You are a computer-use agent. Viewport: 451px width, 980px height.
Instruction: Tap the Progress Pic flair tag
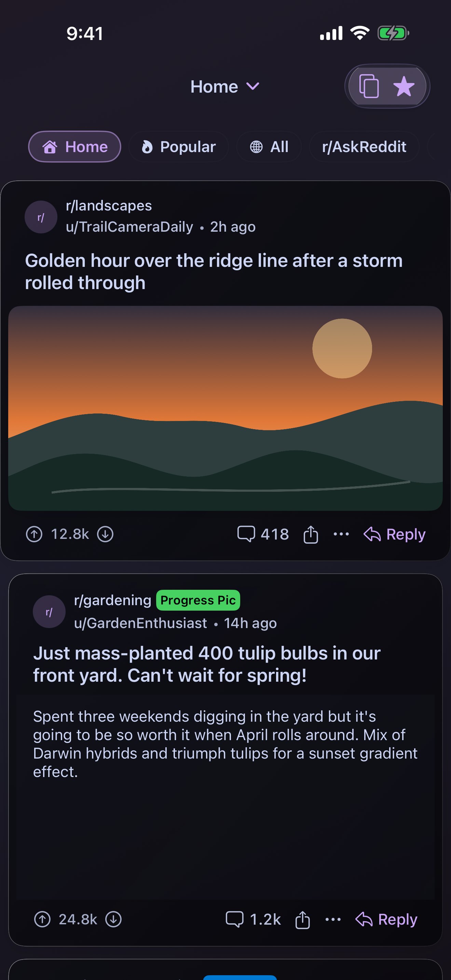click(x=198, y=600)
